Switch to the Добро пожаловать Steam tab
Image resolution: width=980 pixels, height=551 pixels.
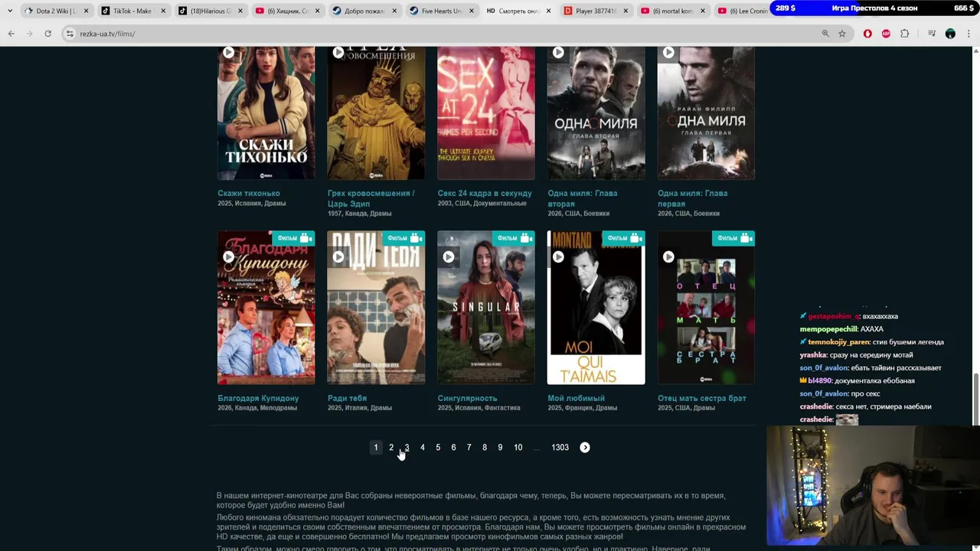coord(364,11)
